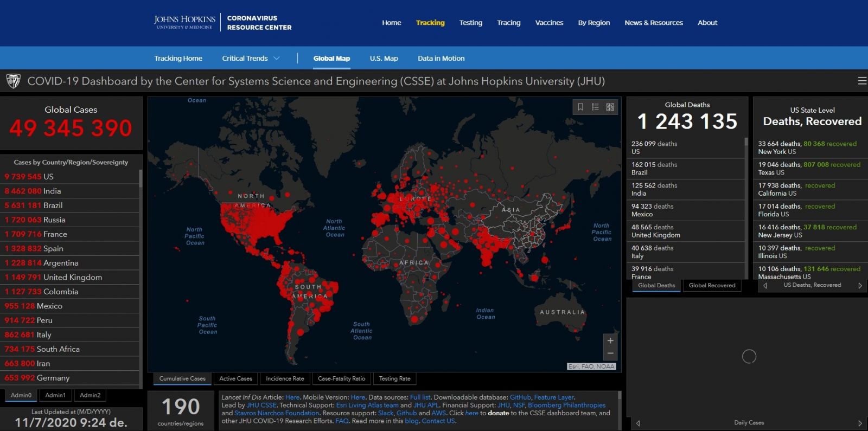Select the Admin1 tab
The height and width of the screenshot is (431, 868).
click(x=55, y=395)
